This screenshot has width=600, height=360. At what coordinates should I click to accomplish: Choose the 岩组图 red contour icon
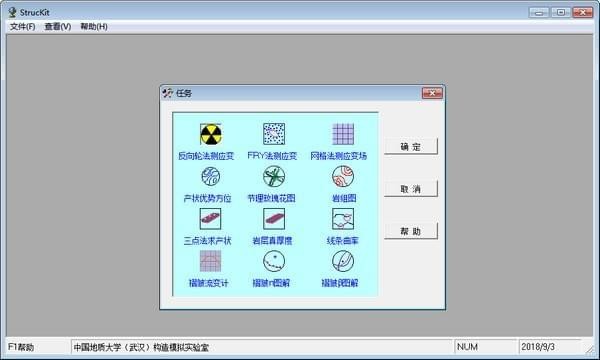(343, 176)
